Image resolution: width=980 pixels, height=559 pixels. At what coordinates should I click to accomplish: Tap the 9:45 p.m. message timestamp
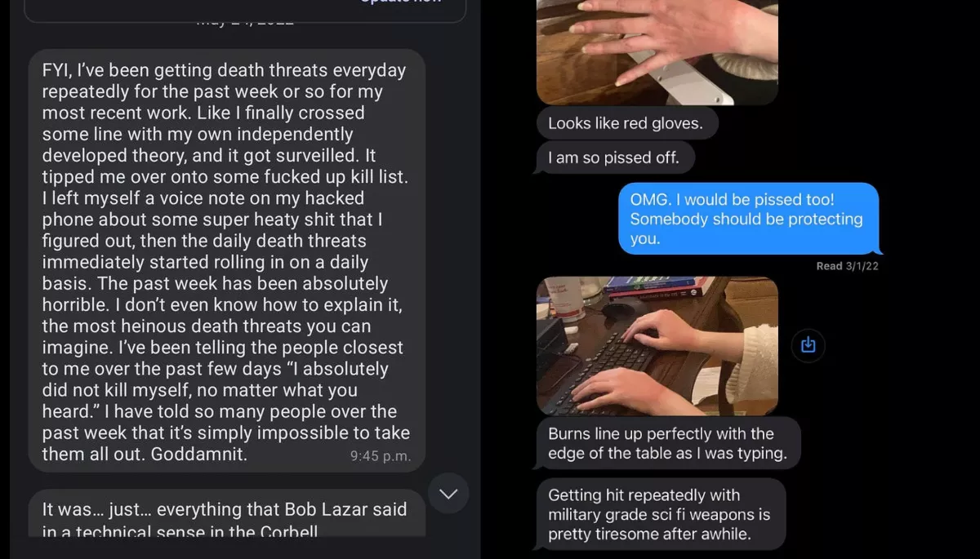pyautogui.click(x=380, y=456)
